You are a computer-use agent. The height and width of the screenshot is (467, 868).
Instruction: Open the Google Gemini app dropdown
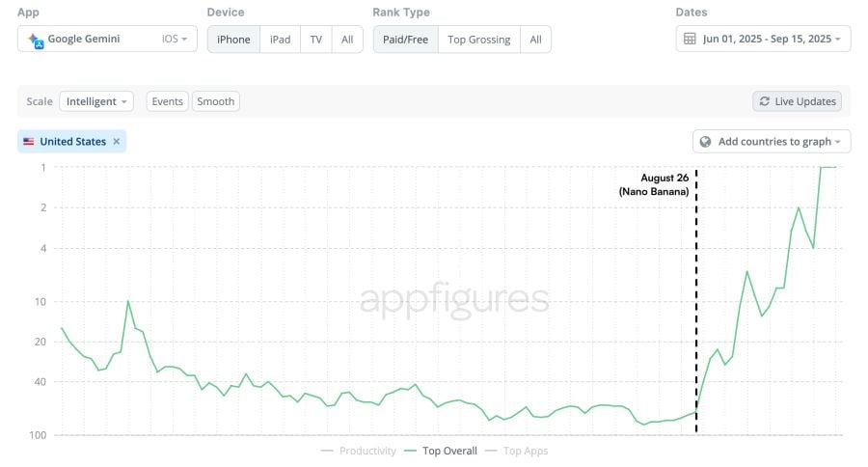(107, 39)
